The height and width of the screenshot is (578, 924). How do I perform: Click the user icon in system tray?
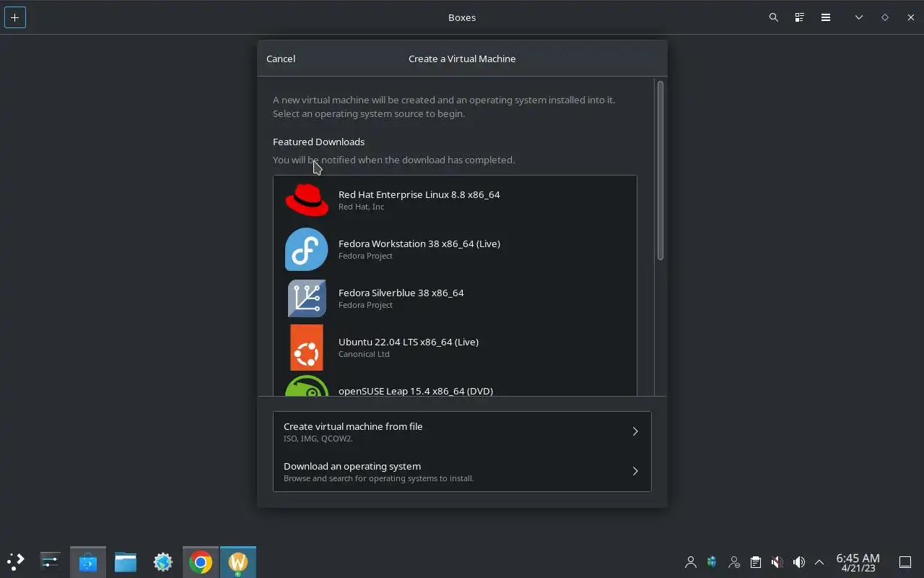[x=691, y=562]
